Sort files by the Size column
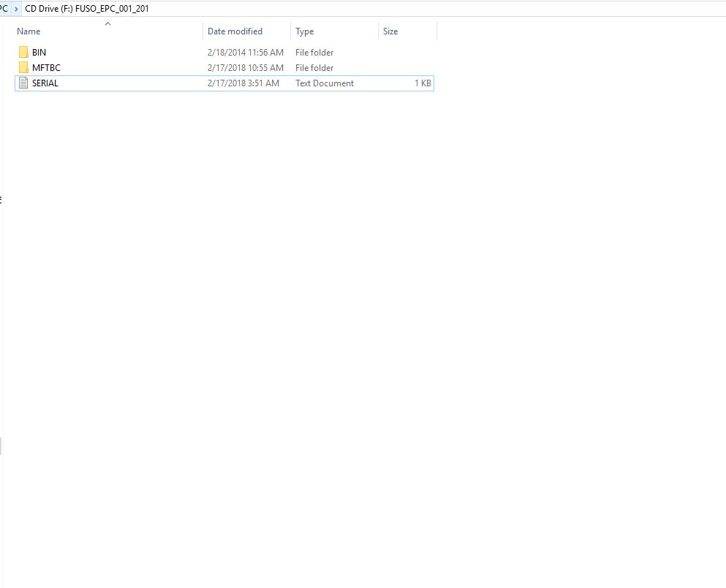This screenshot has height=588, width=726. tap(390, 31)
